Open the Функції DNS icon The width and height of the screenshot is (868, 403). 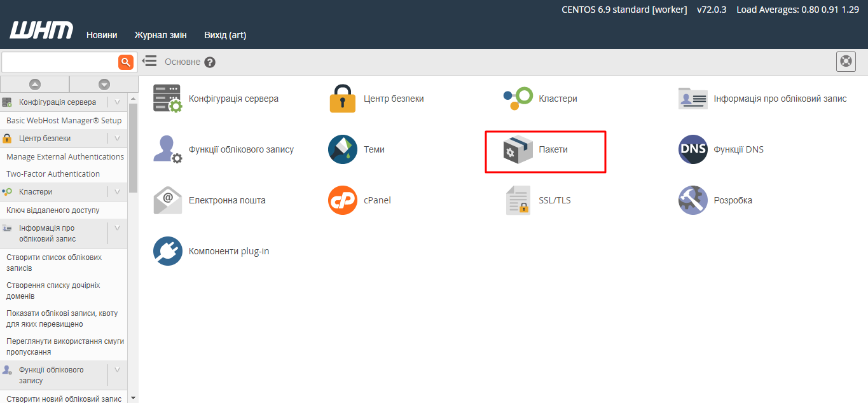coord(692,150)
